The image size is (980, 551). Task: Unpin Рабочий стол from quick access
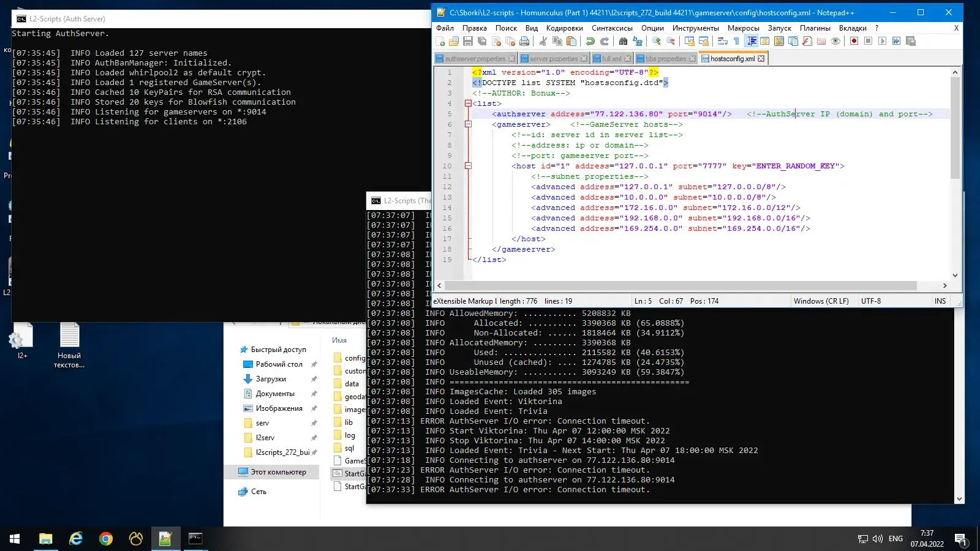click(x=314, y=364)
